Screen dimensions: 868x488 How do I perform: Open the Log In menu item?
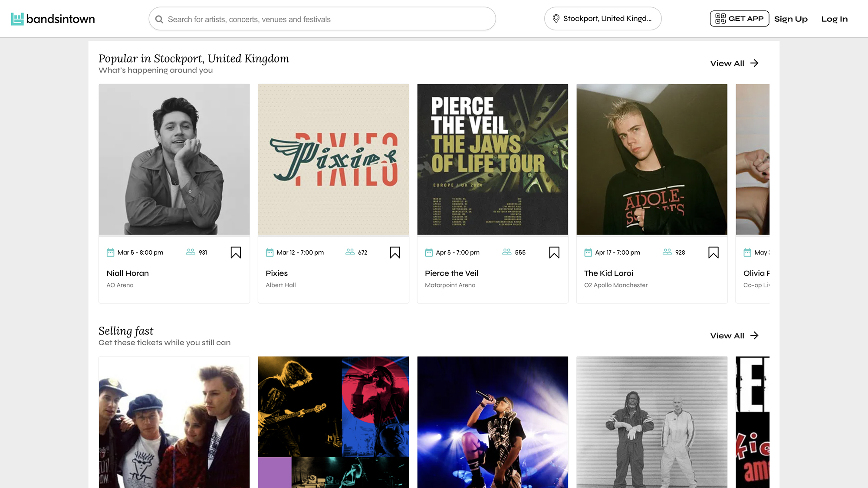834,19
